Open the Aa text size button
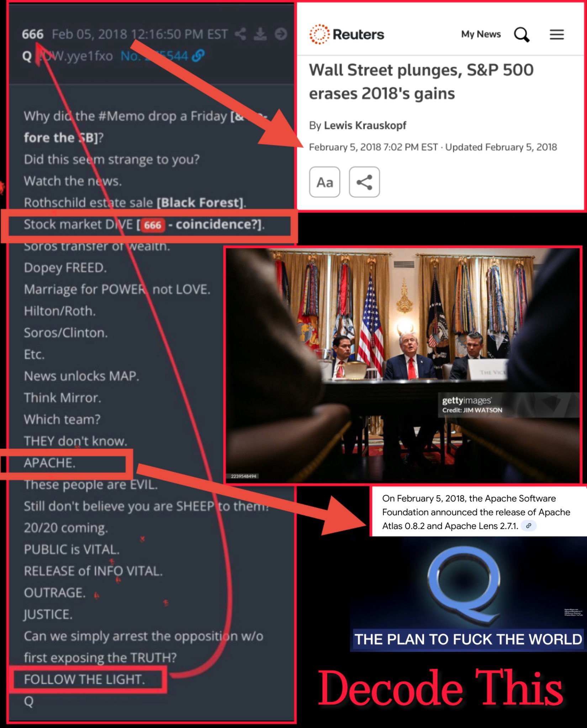587x728 pixels. (325, 182)
